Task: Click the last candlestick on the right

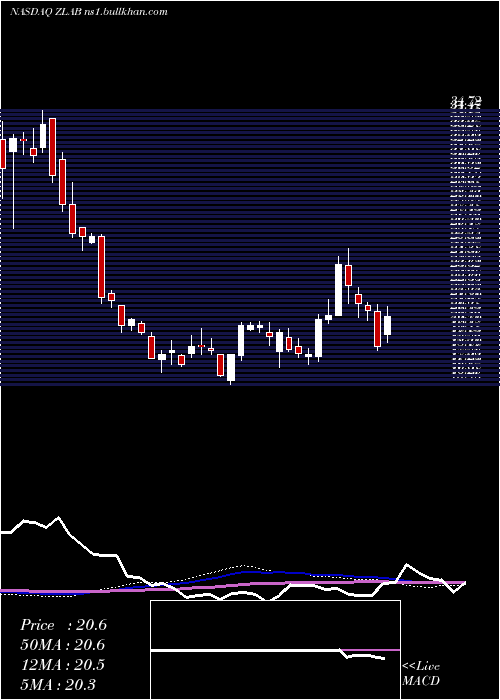Action: 387,325
